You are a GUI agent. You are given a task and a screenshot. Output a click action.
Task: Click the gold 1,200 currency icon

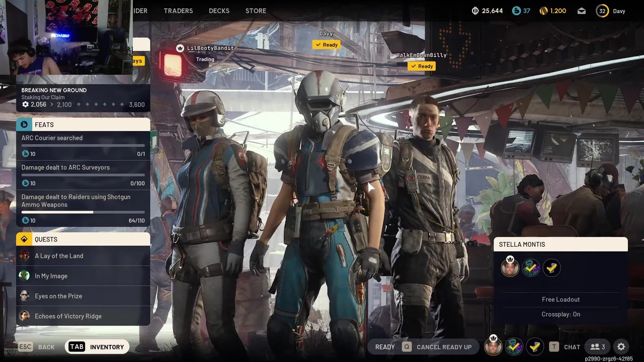tap(543, 11)
